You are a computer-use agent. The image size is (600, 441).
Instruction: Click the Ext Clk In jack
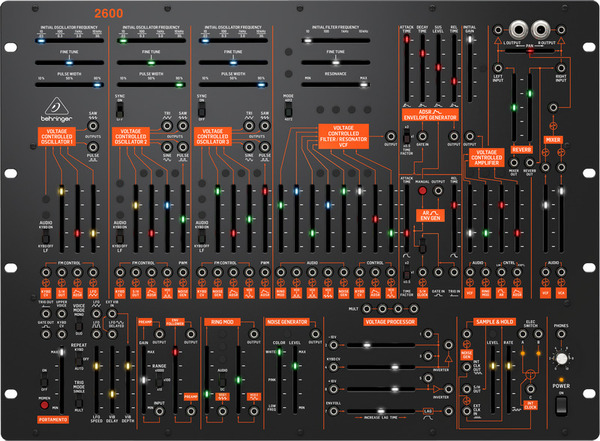tap(466, 411)
